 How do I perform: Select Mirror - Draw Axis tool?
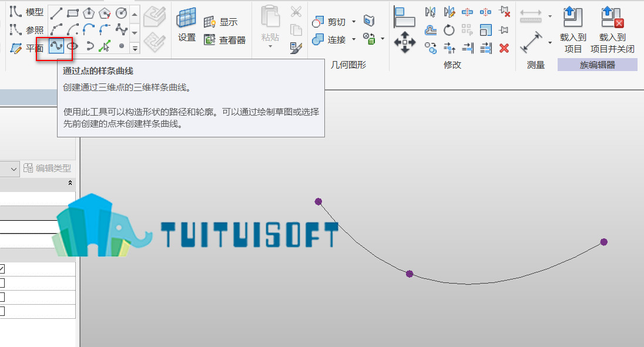(x=449, y=12)
